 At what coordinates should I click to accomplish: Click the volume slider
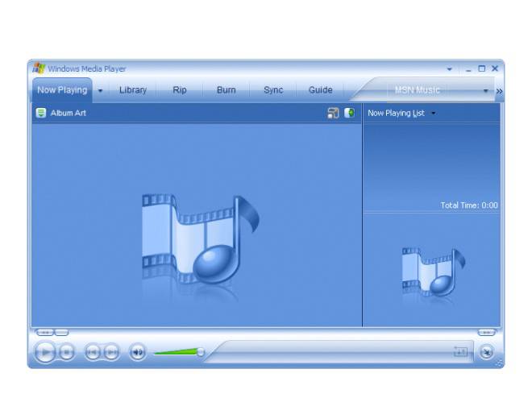177,351
